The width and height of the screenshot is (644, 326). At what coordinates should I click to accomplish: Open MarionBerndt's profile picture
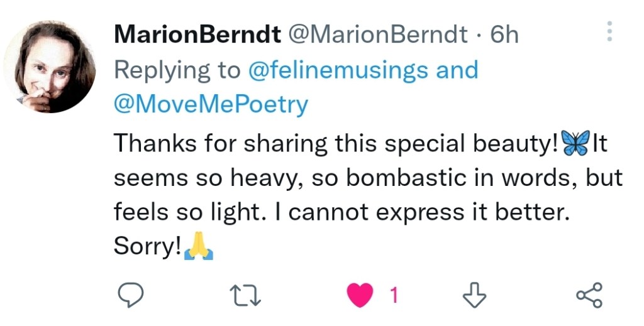49,67
